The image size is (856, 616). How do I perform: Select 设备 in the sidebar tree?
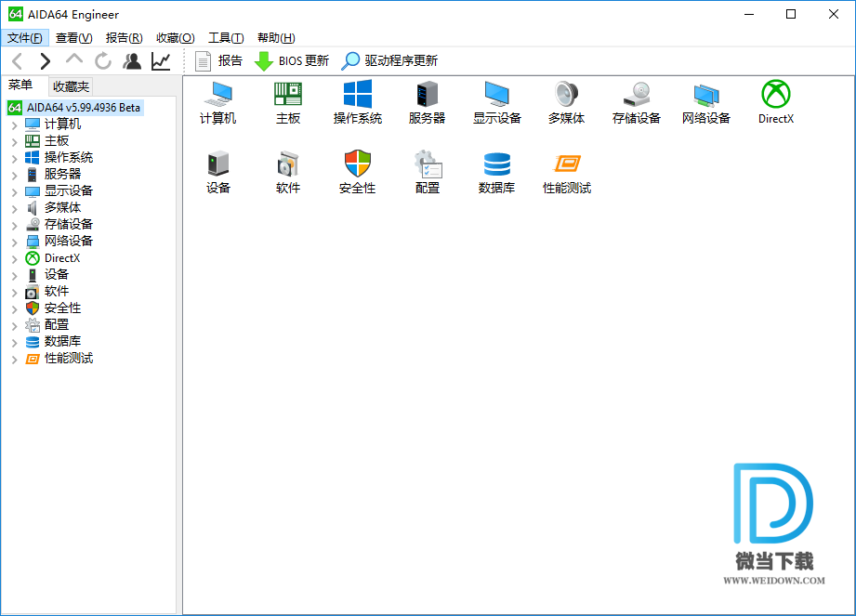click(x=56, y=274)
